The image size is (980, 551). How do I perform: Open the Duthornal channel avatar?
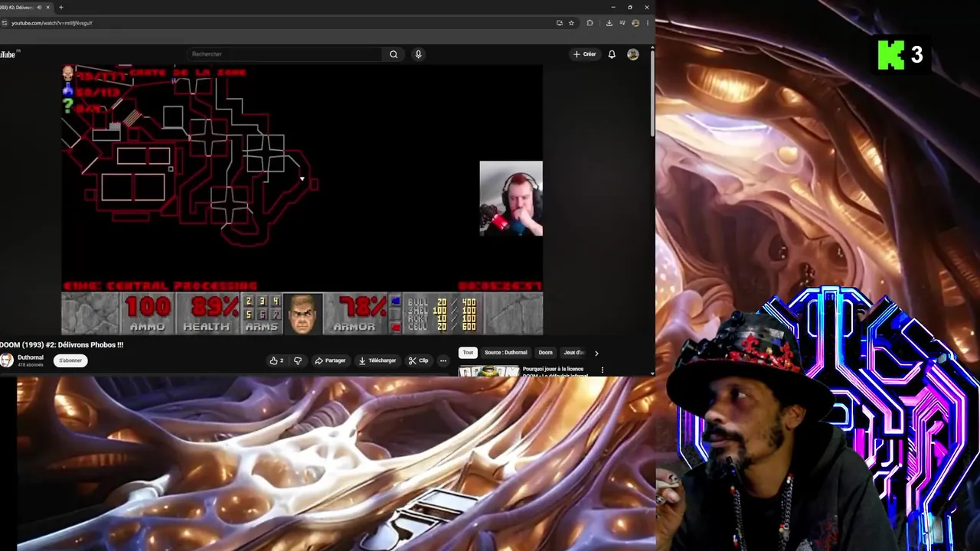(7, 360)
